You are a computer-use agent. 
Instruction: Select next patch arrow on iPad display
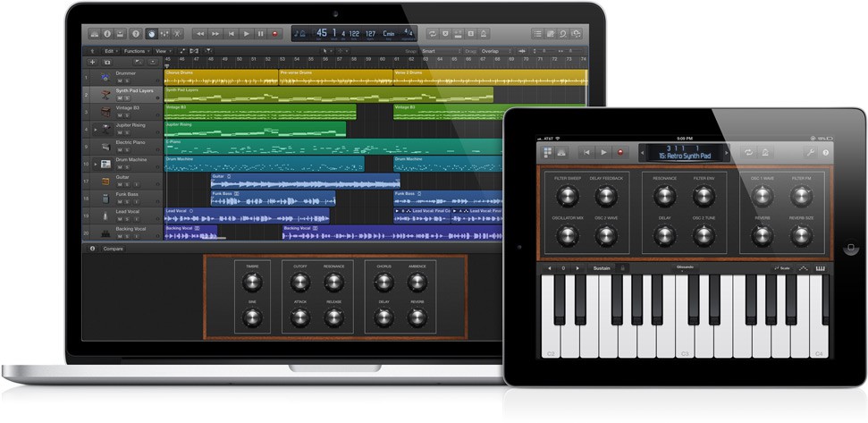coord(728,153)
